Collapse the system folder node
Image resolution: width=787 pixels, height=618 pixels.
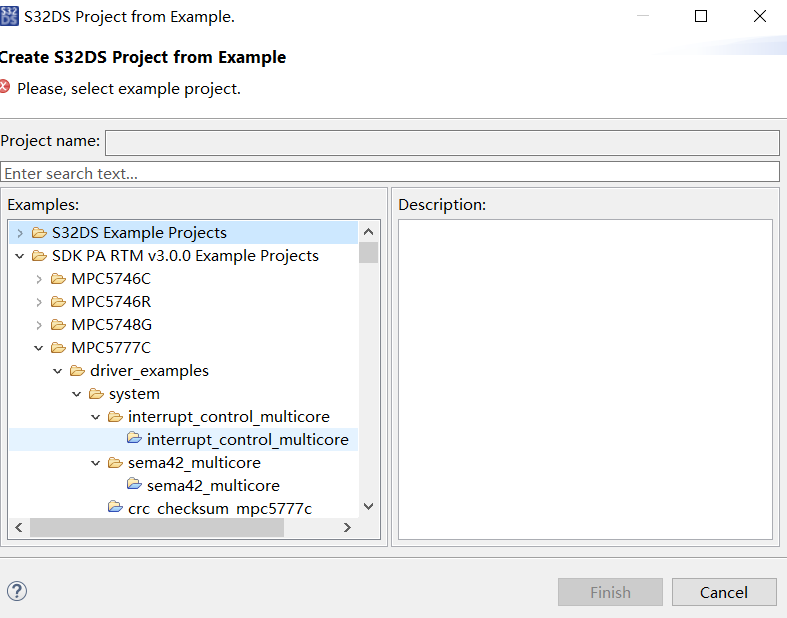pyautogui.click(x=76, y=394)
